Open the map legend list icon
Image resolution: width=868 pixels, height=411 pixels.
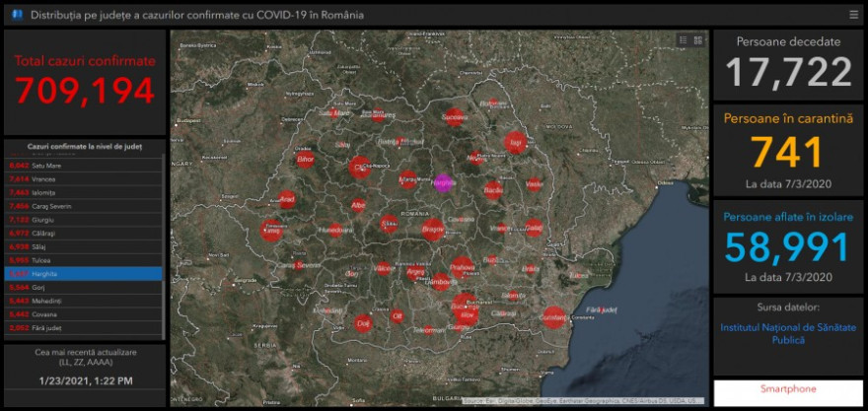(683, 40)
